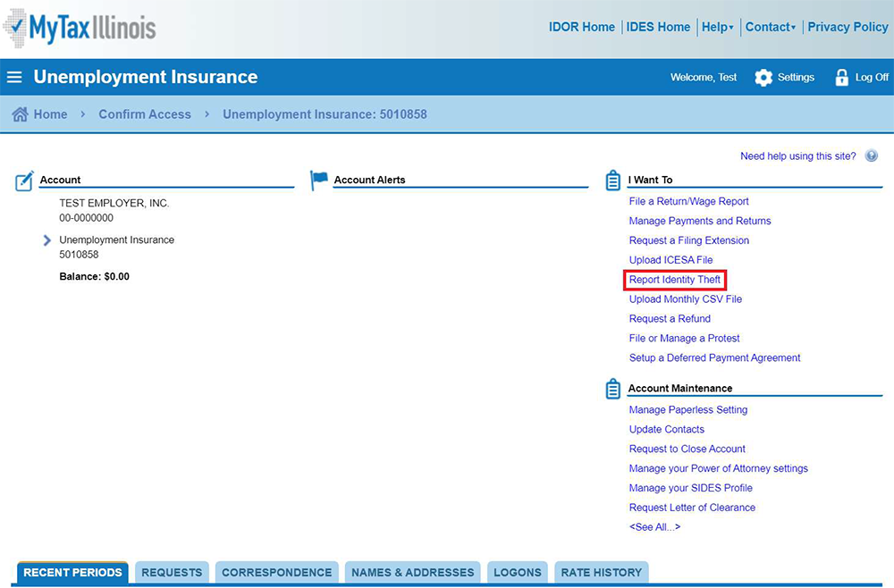Expand See All account maintenance options
Screen dimensions: 894x588
(654, 527)
